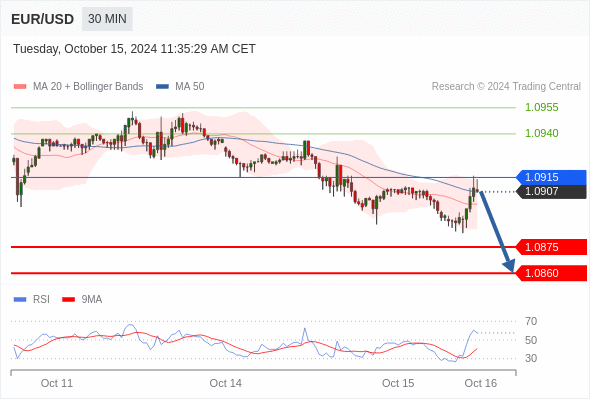Image resolution: width=590 pixels, height=400 pixels.
Task: Click the 1.0955 resistance level label
Action: click(541, 108)
